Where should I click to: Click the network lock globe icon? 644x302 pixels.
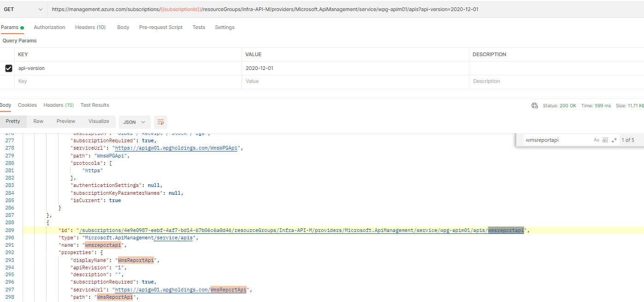click(x=535, y=105)
